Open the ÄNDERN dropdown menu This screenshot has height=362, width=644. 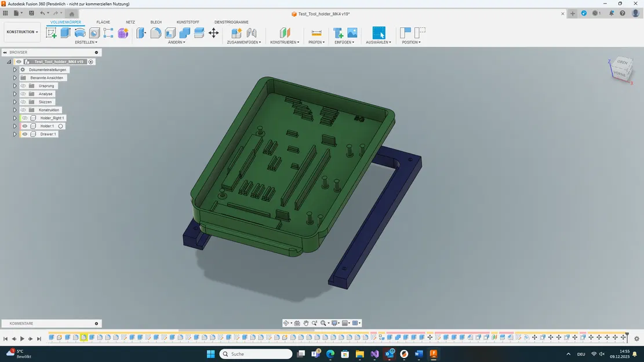(x=177, y=42)
